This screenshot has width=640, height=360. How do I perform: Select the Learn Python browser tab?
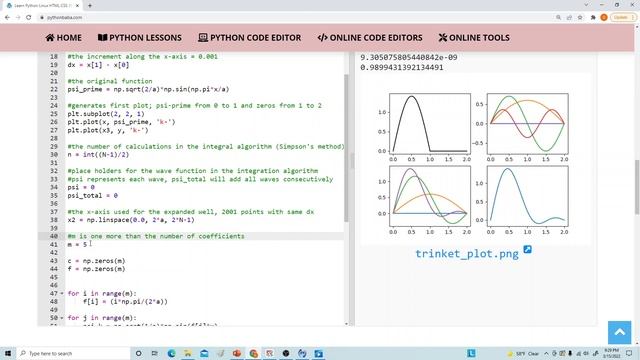[x=42, y=6]
